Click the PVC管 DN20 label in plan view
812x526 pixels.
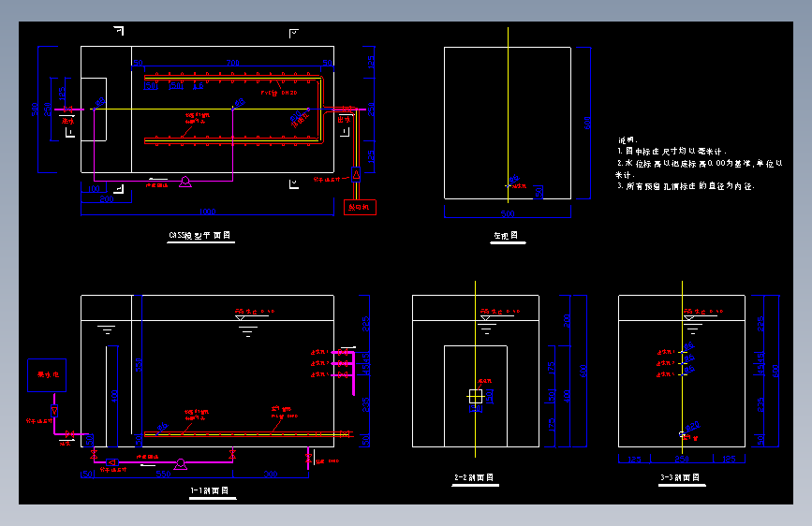point(278,93)
